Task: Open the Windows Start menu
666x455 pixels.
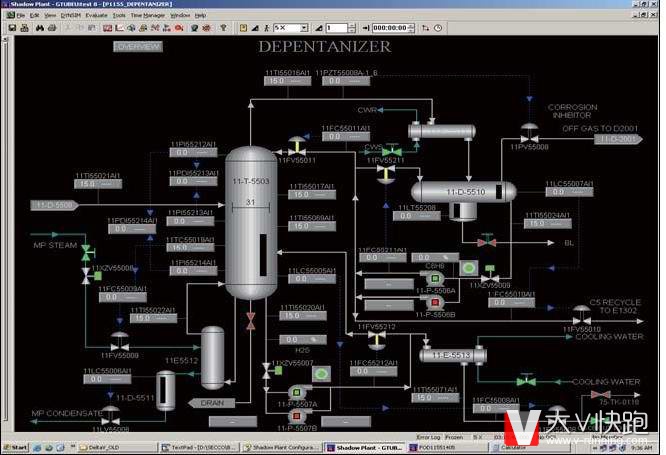Action: point(15,447)
